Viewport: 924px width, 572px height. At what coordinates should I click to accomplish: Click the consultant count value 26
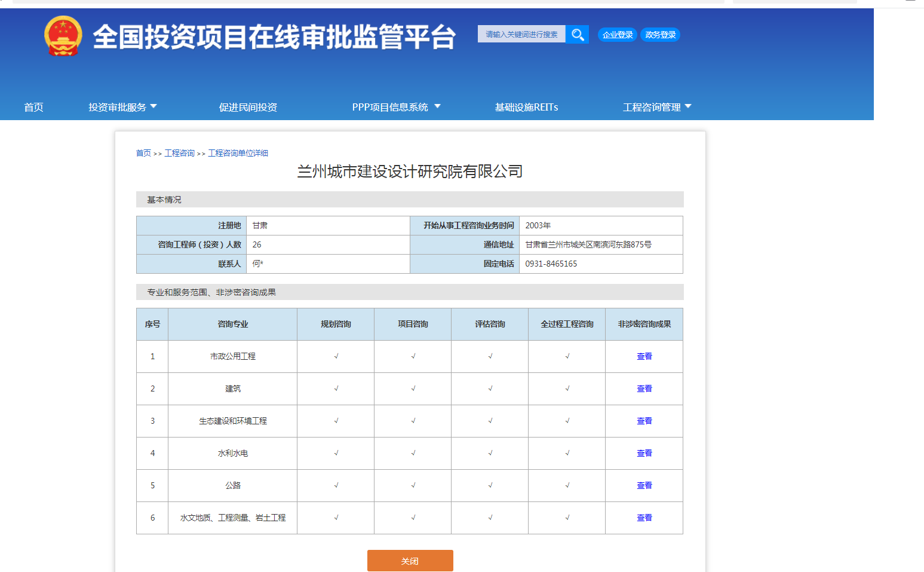tap(257, 244)
